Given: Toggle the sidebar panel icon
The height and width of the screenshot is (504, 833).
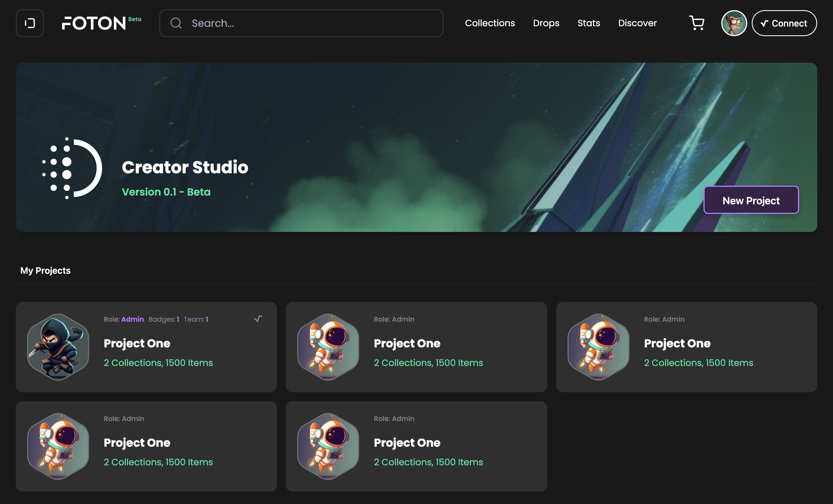Looking at the screenshot, I should click(x=30, y=23).
